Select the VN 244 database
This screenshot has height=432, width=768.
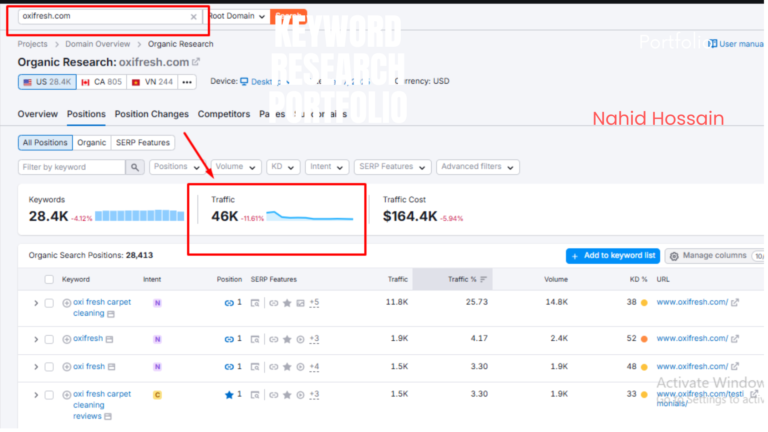152,82
